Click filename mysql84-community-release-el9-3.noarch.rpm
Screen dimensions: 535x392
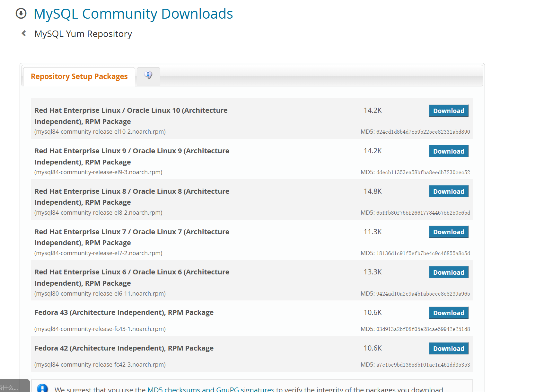tap(98, 172)
